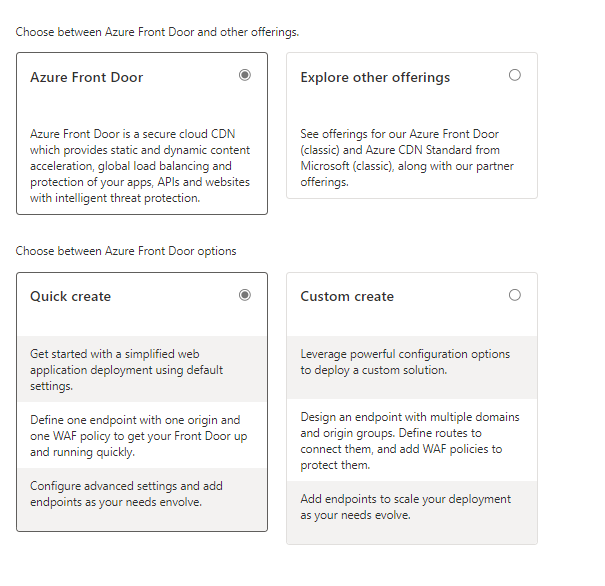Click 'Define one endpoint with one origin' row
The image size is (605, 586).
click(141, 436)
